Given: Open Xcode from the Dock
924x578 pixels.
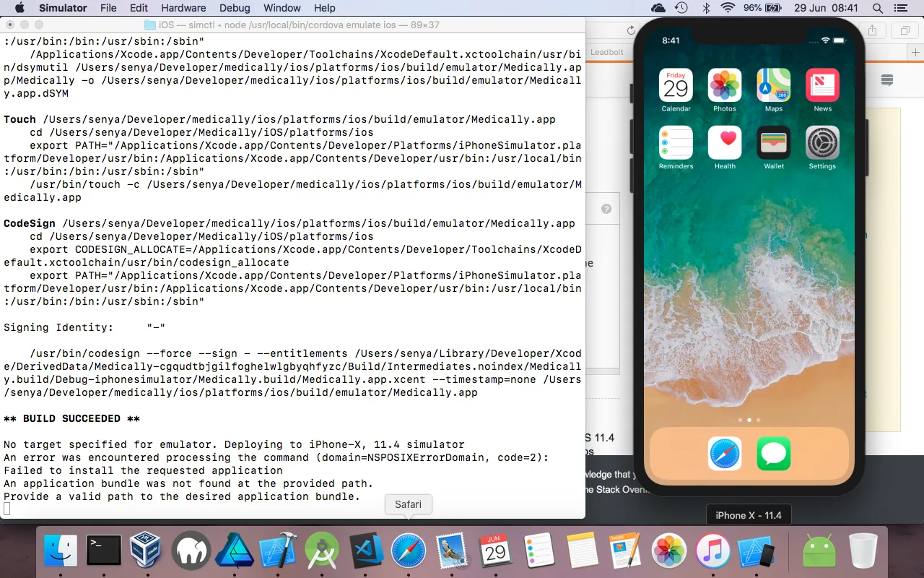Looking at the screenshot, I should point(278,551).
